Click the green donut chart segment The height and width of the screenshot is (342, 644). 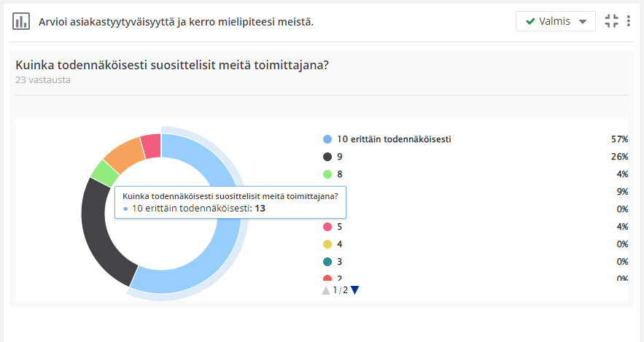pos(104,172)
